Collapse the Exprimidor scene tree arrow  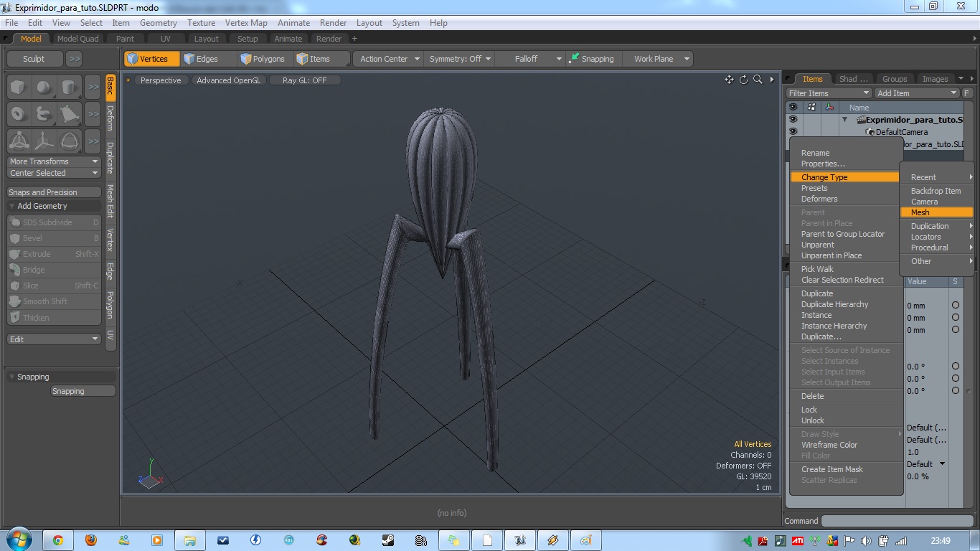point(844,120)
